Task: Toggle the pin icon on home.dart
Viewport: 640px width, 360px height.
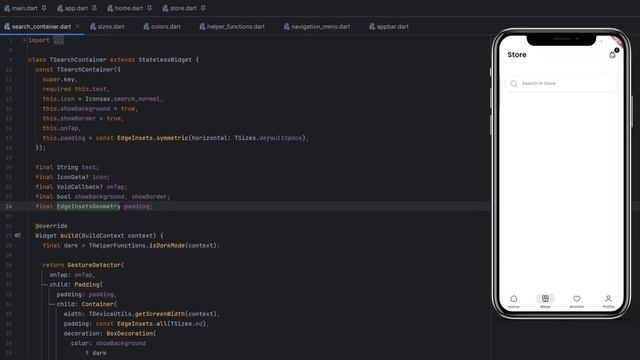Action: pos(150,8)
